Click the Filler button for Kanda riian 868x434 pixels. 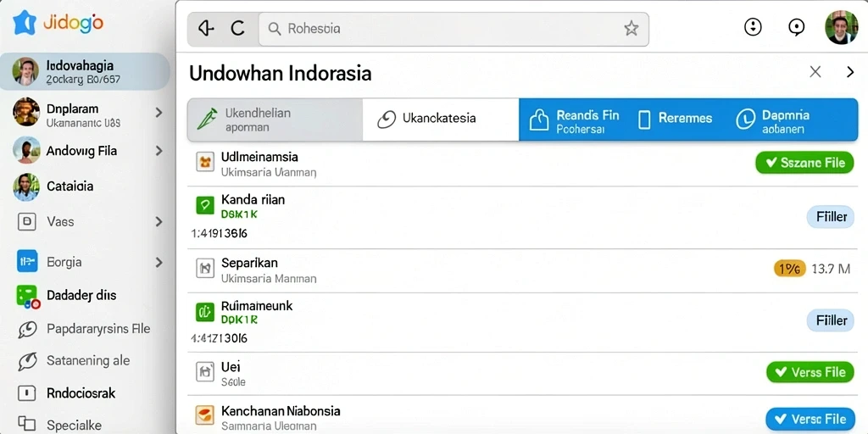pos(831,216)
